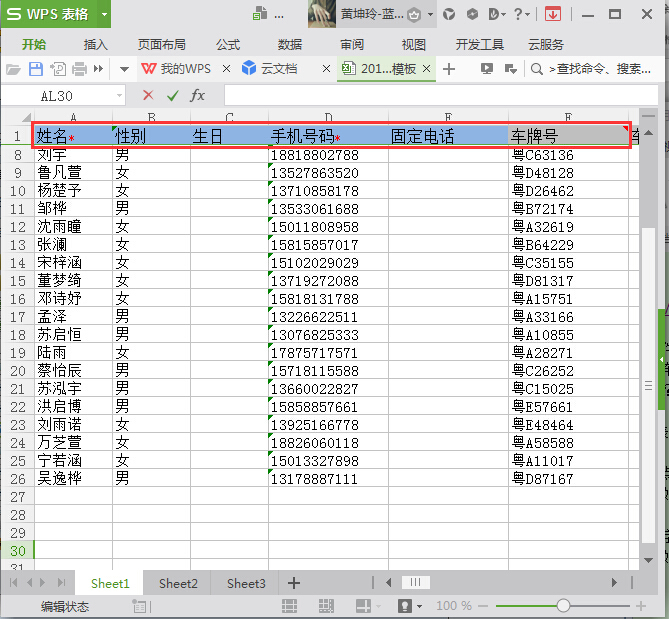Open the name box dropdown arrow

[119, 95]
